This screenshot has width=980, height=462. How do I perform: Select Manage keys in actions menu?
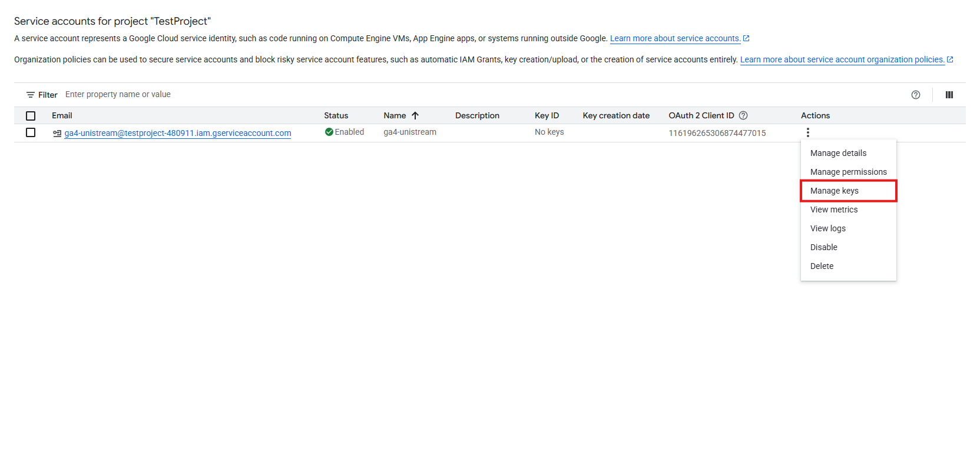coord(834,191)
